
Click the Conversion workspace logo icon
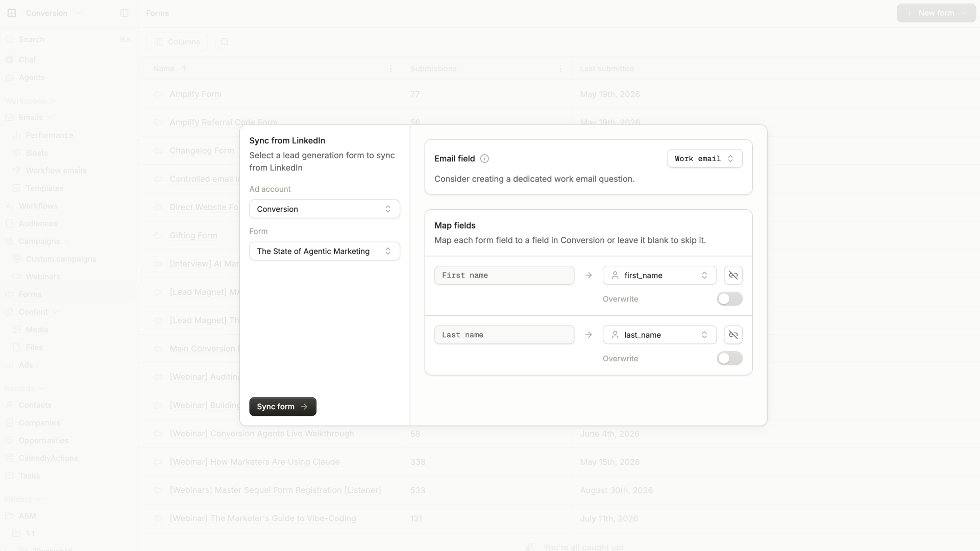12,13
